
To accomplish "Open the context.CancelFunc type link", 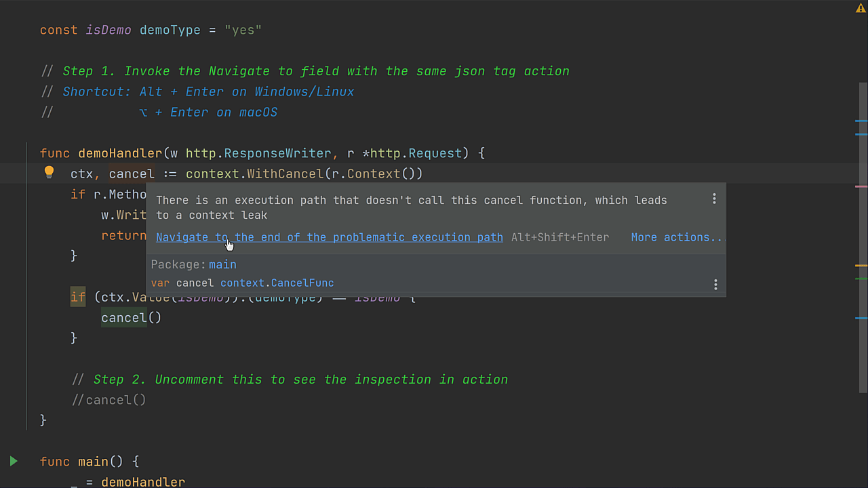I will point(277,283).
